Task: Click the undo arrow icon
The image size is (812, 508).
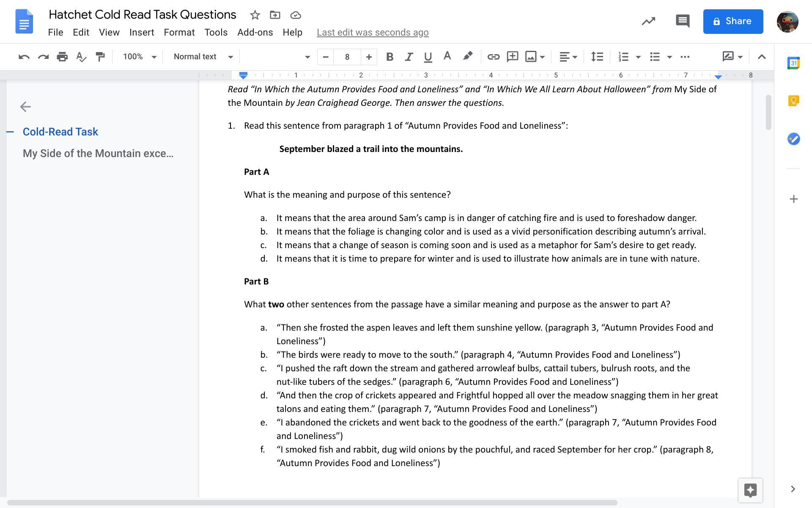Action: click(x=24, y=57)
